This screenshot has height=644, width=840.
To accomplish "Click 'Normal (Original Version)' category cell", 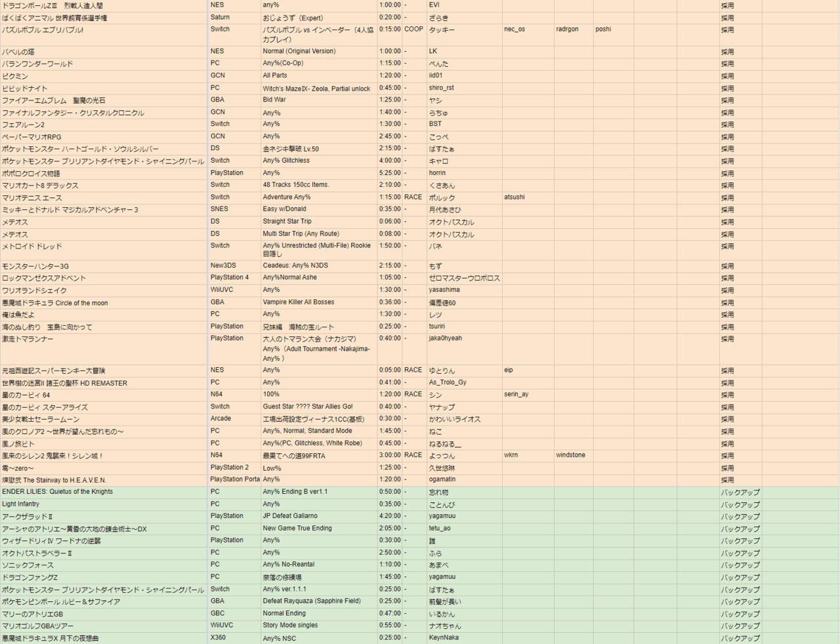I will [x=318, y=51].
